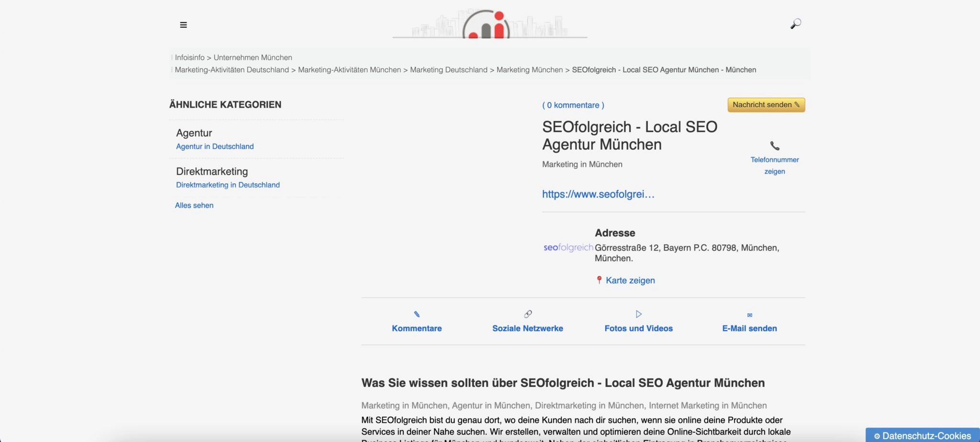This screenshot has width=980, height=442.
Task: Click the 'Marketing in München' subtitle under the title
Action: pos(582,164)
